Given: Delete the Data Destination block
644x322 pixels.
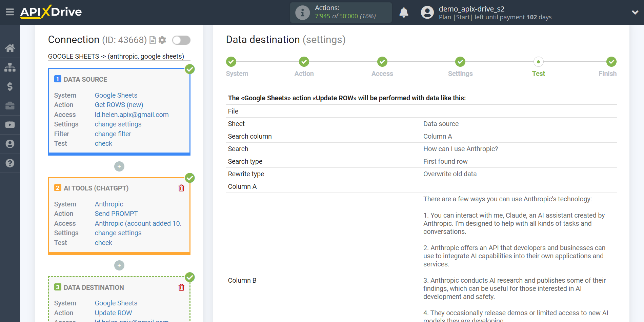Looking at the screenshot, I should coord(181,287).
